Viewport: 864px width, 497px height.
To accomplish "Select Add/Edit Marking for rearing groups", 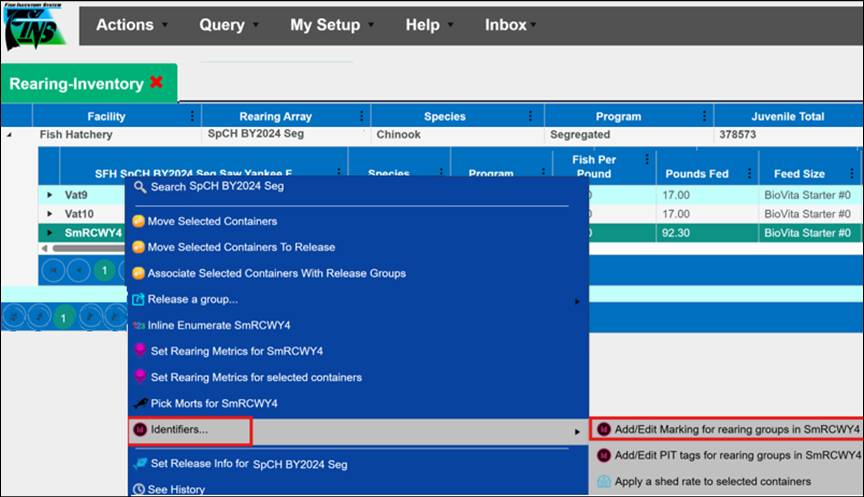I will tap(727, 429).
